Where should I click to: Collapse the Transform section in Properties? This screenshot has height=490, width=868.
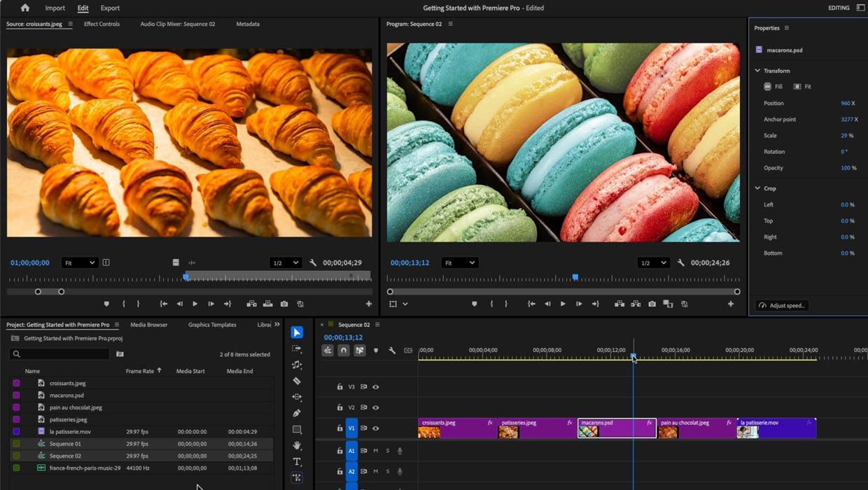pos(758,70)
